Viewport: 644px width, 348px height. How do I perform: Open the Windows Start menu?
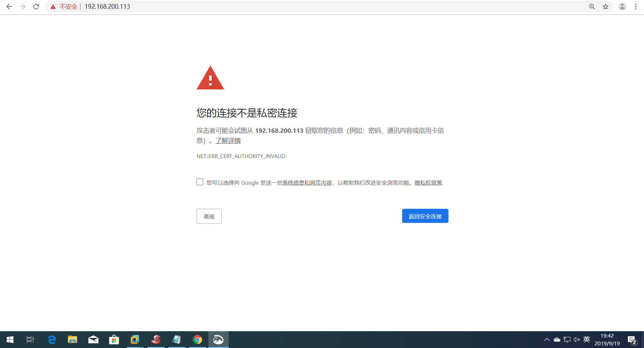[10, 340]
